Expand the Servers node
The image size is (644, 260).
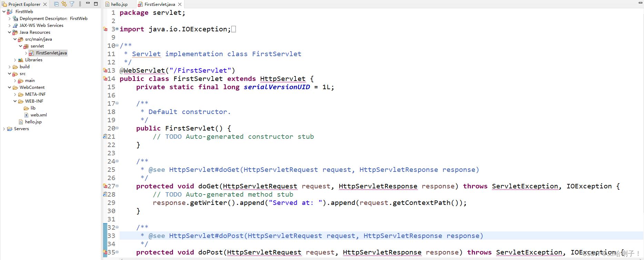(x=4, y=129)
